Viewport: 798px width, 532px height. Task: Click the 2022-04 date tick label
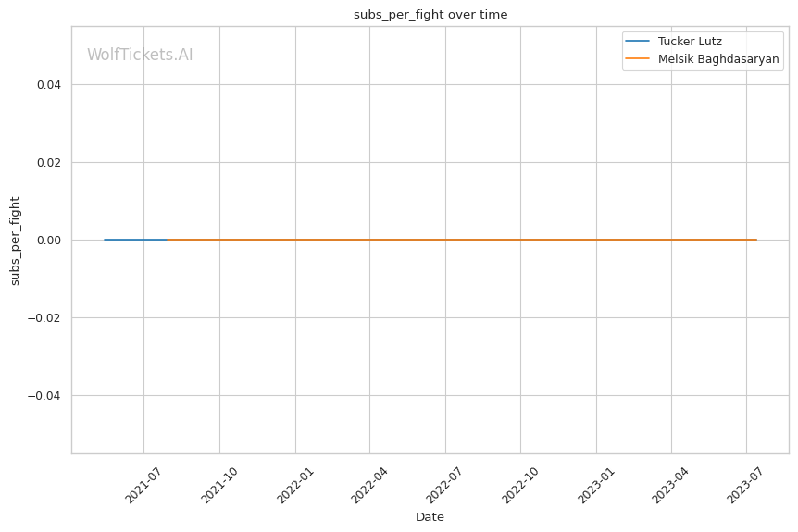tap(368, 485)
